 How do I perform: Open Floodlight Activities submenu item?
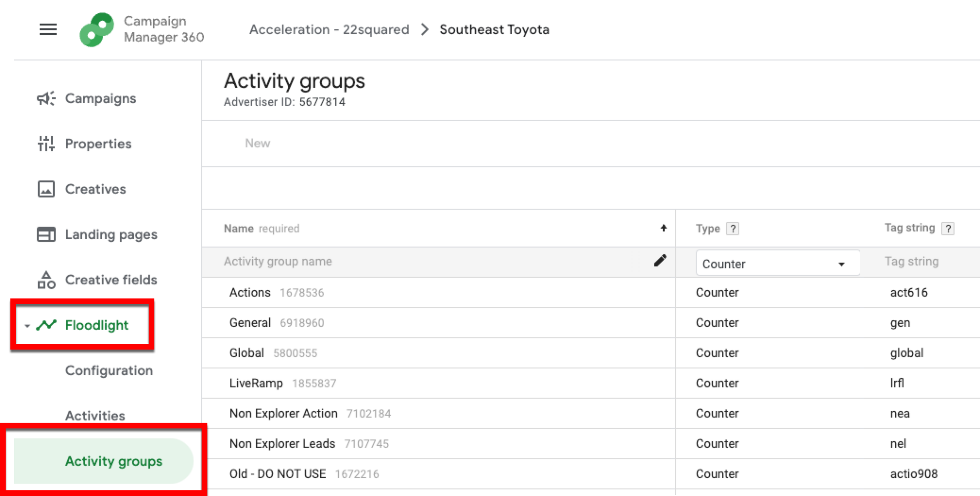95,416
